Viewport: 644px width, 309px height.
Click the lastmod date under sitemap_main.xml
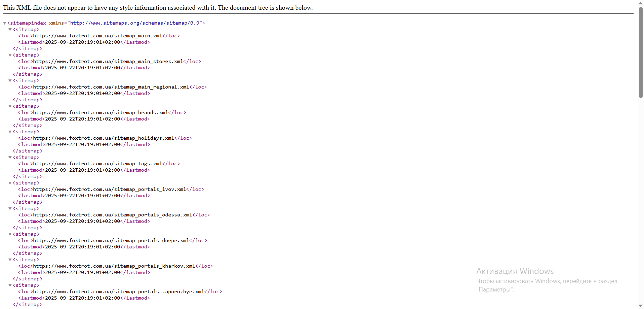[x=83, y=42]
